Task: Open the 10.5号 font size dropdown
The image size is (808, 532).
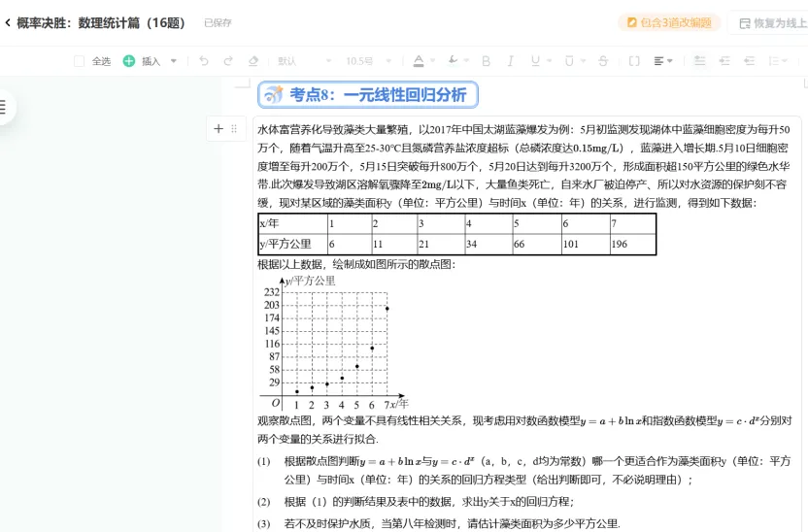Action: click(368, 61)
